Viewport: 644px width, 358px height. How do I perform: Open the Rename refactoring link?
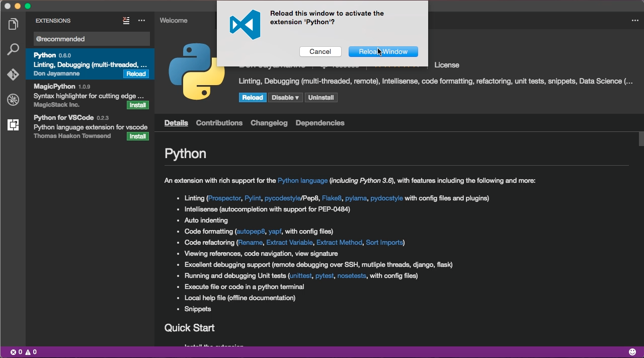[250, 243]
